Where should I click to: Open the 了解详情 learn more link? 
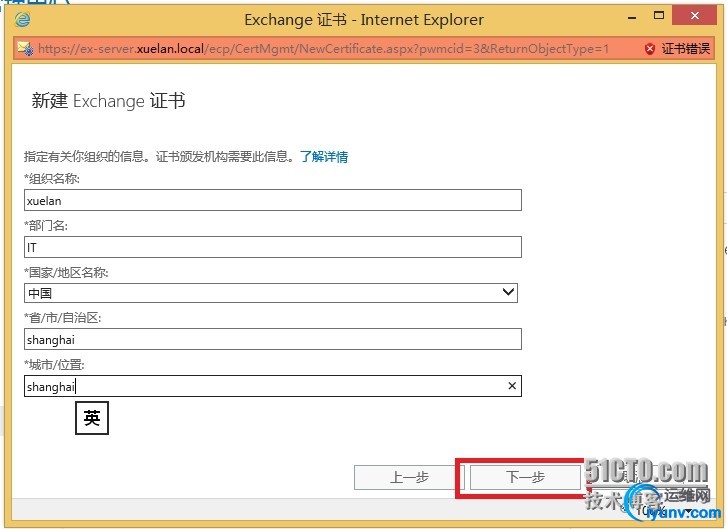point(324,157)
